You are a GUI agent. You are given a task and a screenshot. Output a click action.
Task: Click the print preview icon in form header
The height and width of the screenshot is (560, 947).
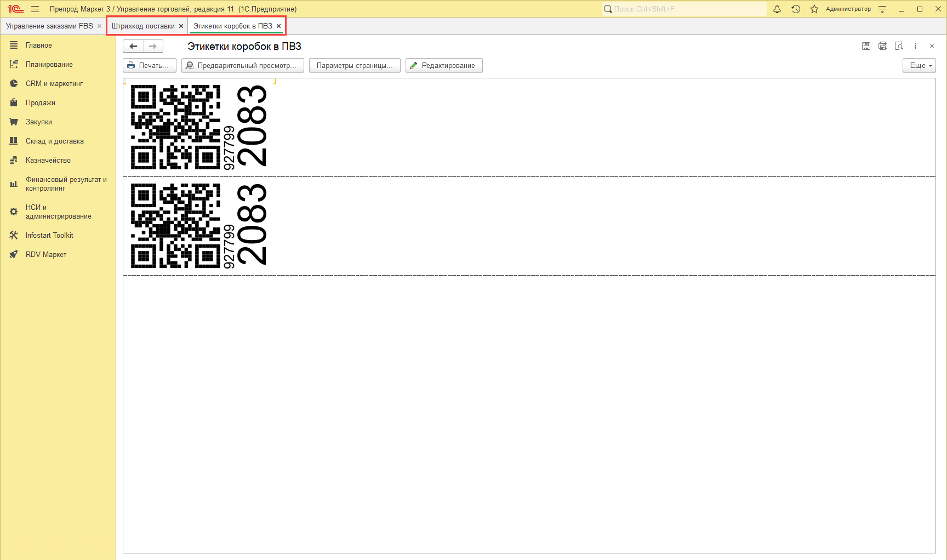(x=899, y=46)
